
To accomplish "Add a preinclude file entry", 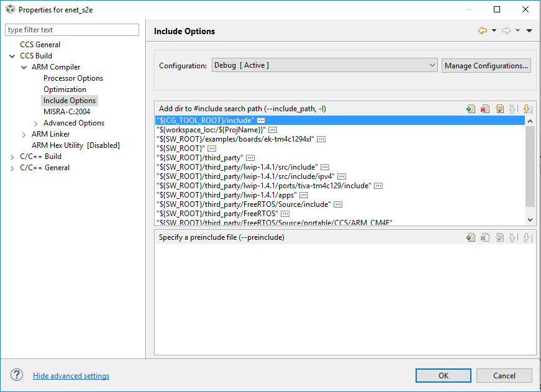I will click(471, 237).
